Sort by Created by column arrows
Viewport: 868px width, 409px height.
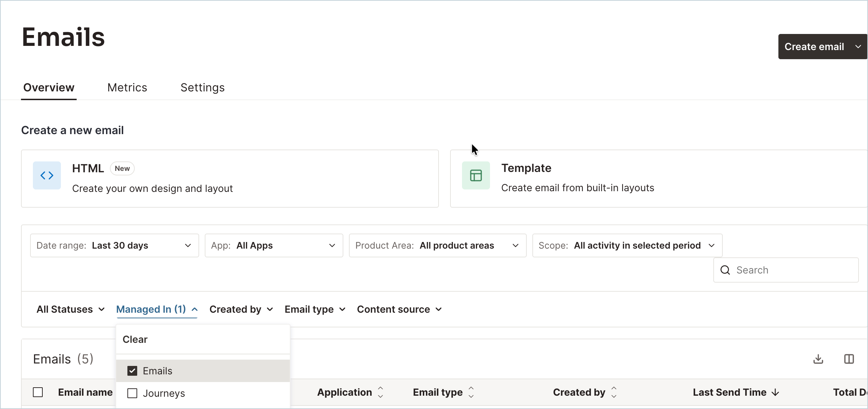pos(614,392)
